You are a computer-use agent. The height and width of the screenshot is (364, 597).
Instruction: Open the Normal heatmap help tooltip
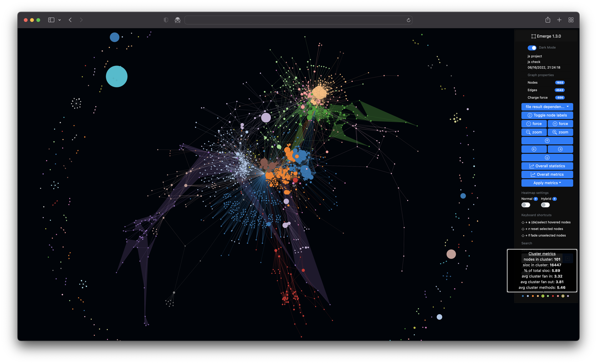coord(536,199)
